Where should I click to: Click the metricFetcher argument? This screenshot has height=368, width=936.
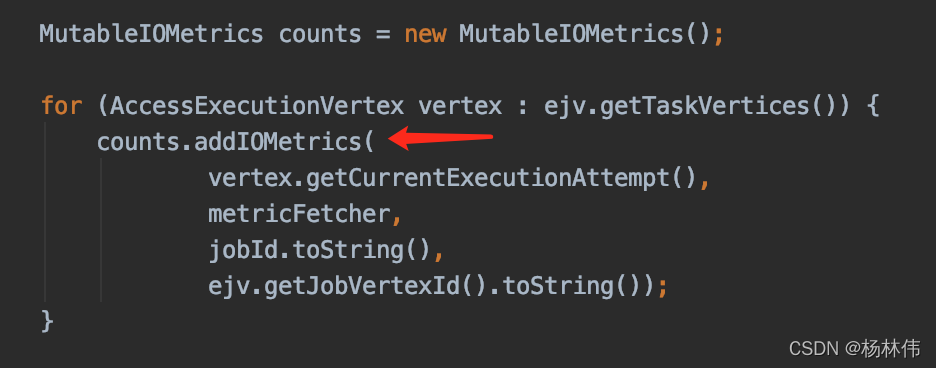click(299, 214)
